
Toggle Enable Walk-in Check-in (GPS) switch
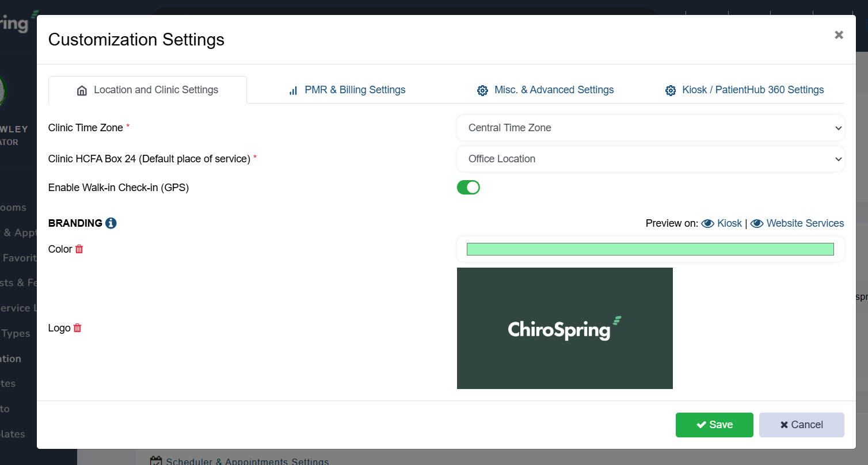click(x=469, y=187)
